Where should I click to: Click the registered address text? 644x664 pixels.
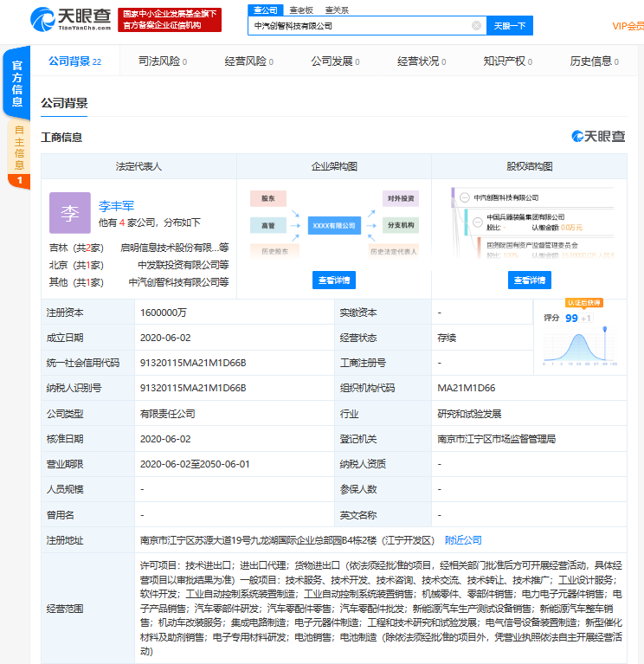287,540
